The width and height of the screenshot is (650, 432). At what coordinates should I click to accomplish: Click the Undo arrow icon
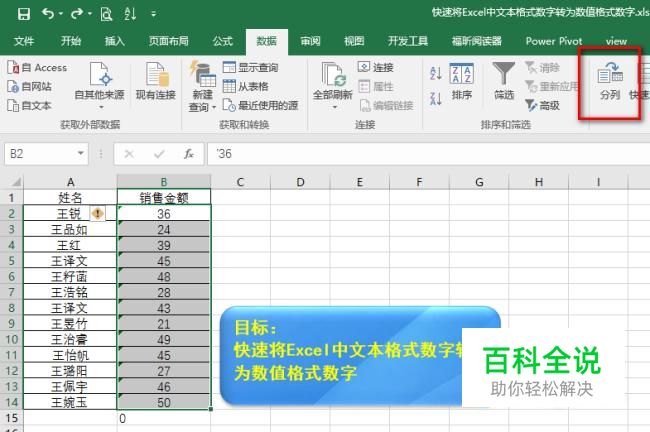pos(48,14)
